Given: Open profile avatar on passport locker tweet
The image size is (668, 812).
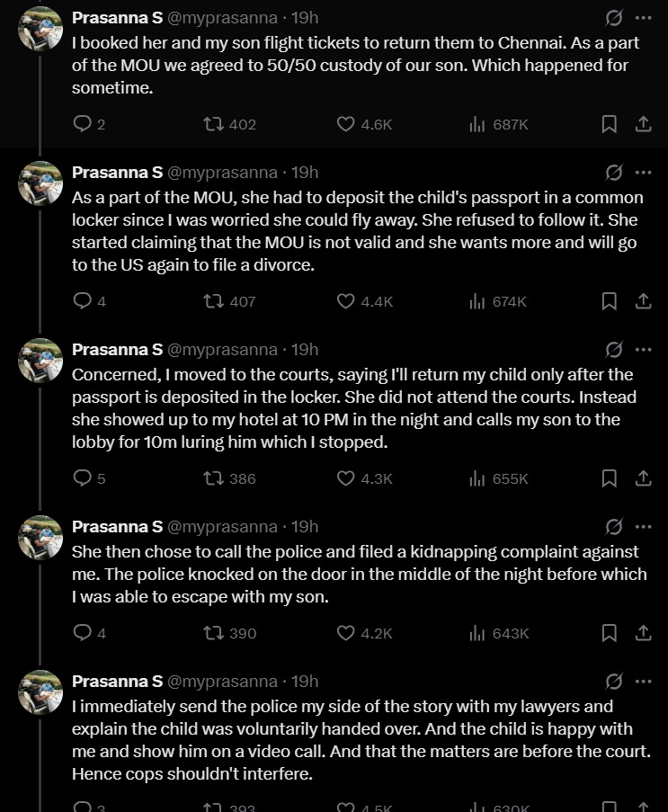Looking at the screenshot, I should pyautogui.click(x=40, y=183).
